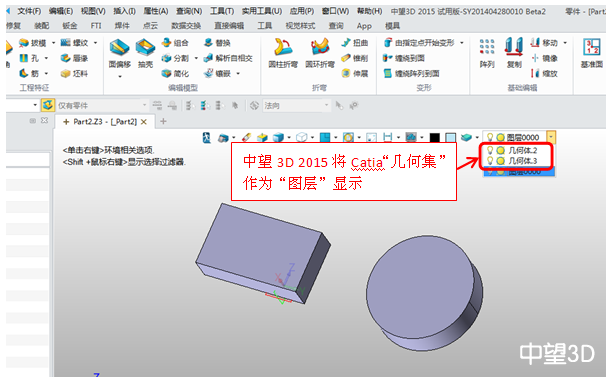Open the 镶嵌 dropdown arrow

pyautogui.click(x=238, y=73)
